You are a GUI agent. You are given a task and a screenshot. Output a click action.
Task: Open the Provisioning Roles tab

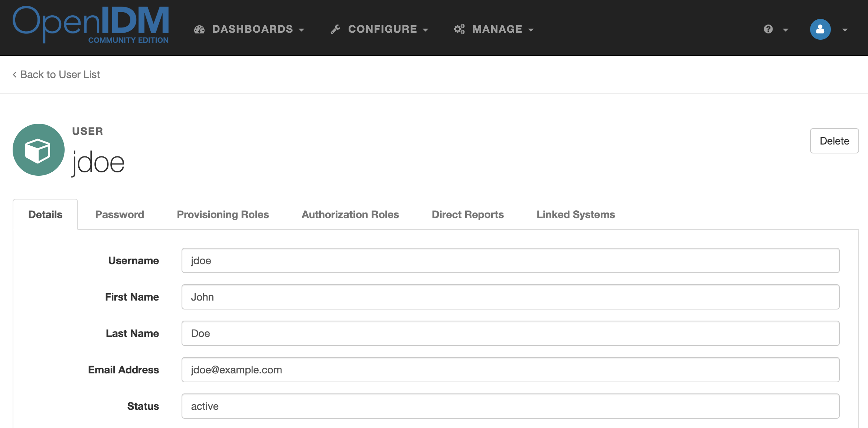coord(223,214)
